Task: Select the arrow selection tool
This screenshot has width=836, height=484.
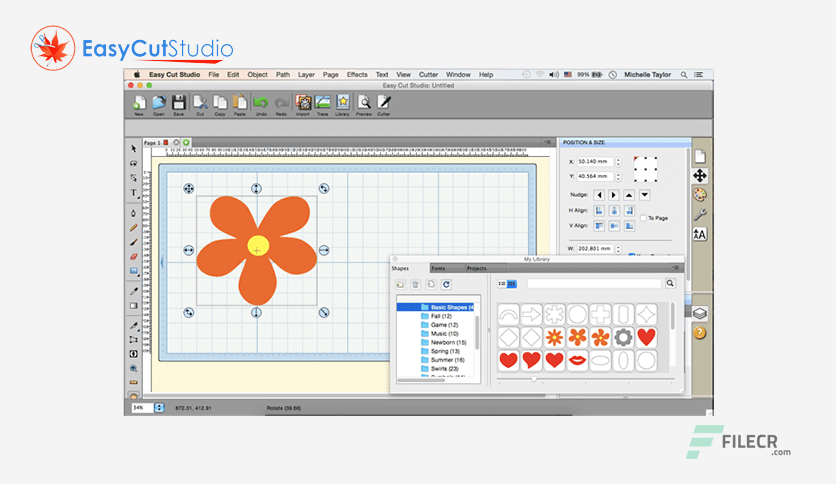Action: point(133,149)
